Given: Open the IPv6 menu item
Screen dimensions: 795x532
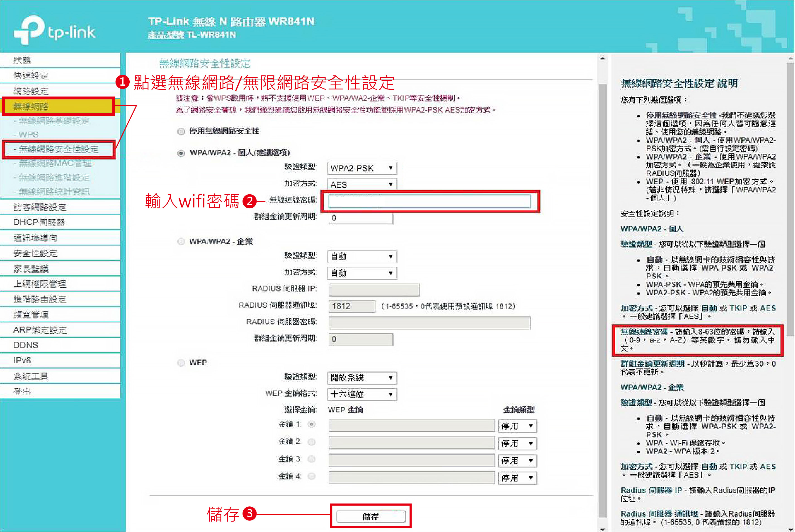Looking at the screenshot, I should click(x=60, y=361).
